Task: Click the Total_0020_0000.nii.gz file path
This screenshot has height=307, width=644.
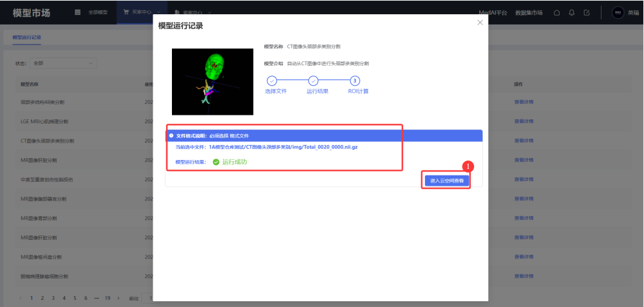Action: (283, 147)
